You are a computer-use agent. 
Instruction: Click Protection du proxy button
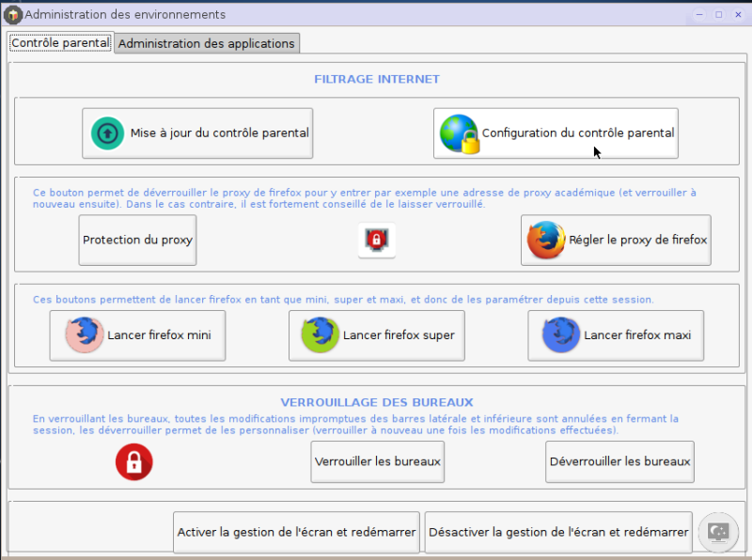point(137,240)
